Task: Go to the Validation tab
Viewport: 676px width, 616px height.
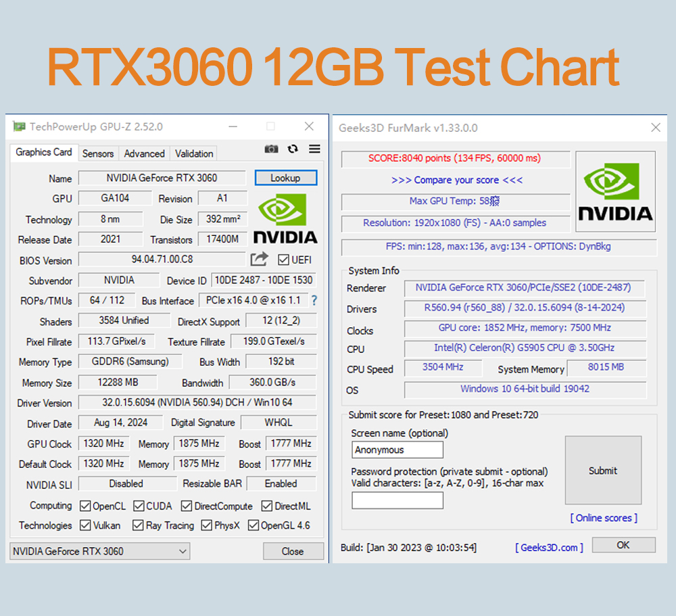Action: click(x=194, y=153)
